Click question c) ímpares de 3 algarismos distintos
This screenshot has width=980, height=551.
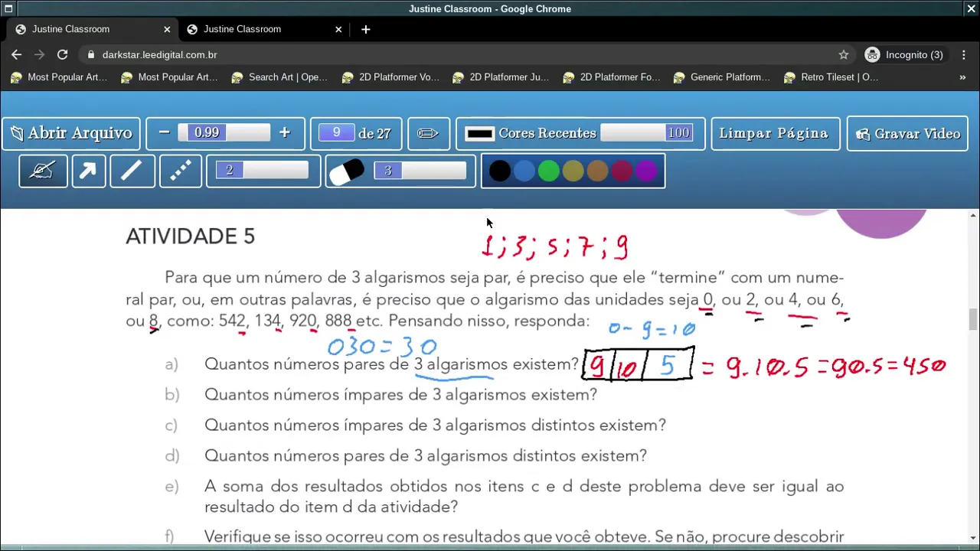pyautogui.click(x=435, y=425)
